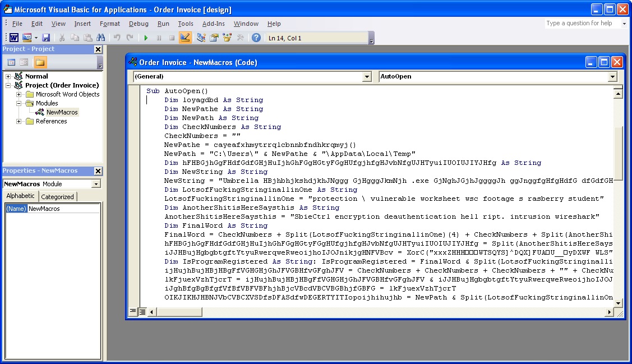Open Visual Basic Help question icon
This screenshot has width=632, height=364.
point(256,38)
